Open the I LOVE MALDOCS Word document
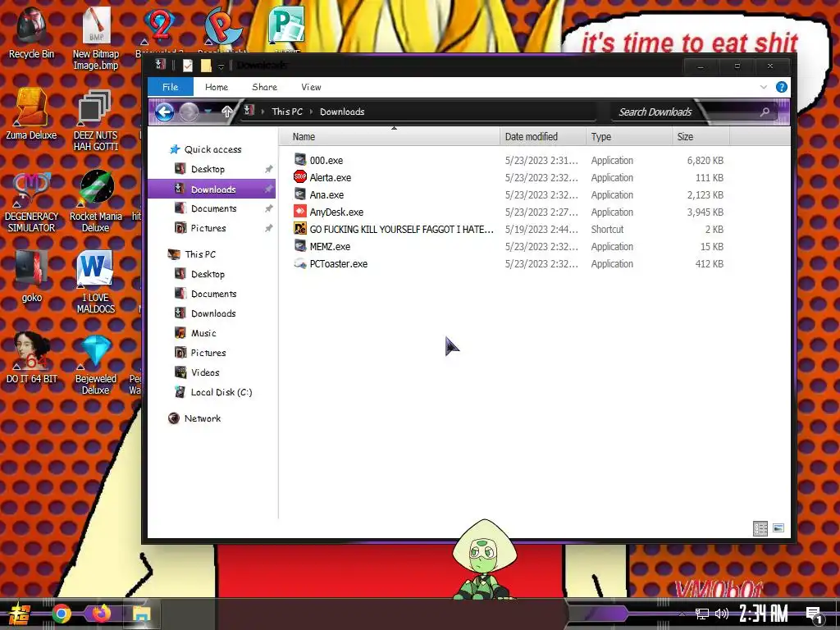The image size is (840, 630). coord(95,282)
